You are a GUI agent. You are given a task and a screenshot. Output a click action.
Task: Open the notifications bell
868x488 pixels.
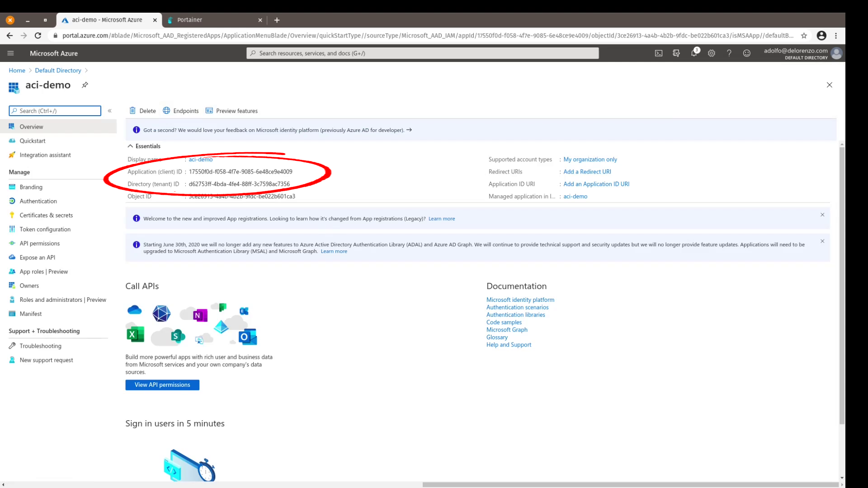(x=694, y=53)
